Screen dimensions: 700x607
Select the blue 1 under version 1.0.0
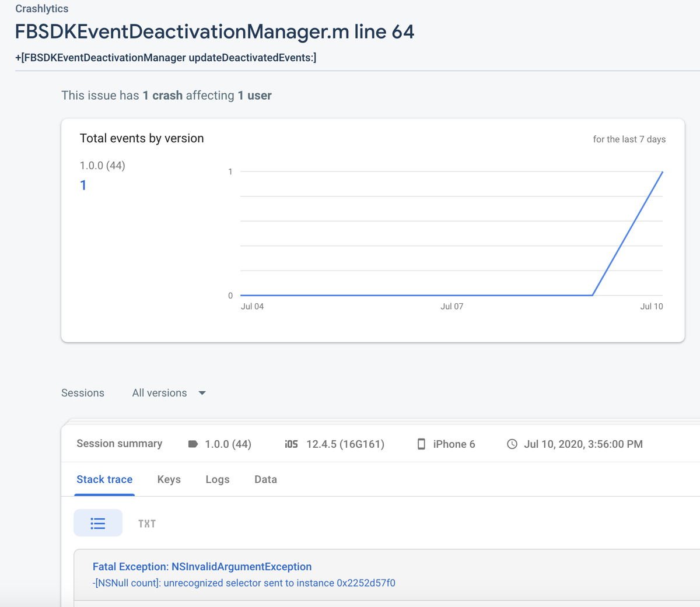(x=83, y=185)
